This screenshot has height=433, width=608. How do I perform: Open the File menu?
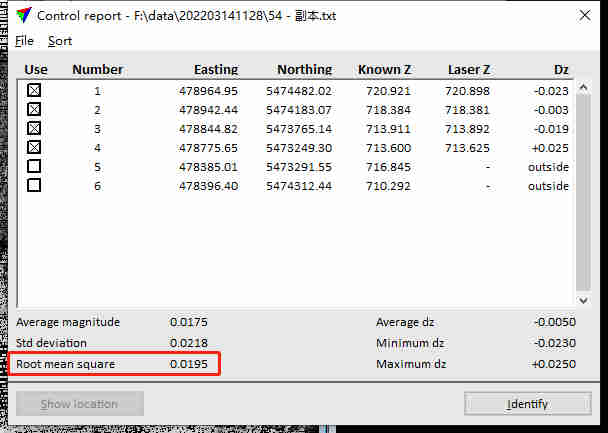coord(25,41)
